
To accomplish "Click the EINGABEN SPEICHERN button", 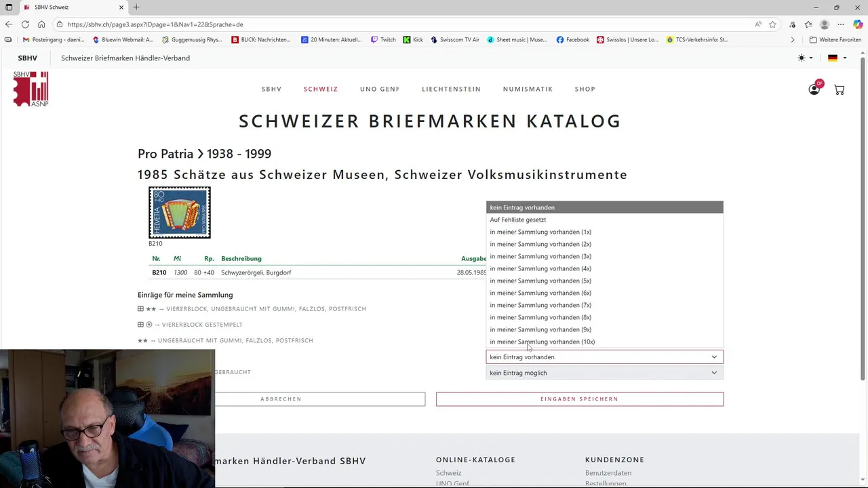I will point(580,399).
